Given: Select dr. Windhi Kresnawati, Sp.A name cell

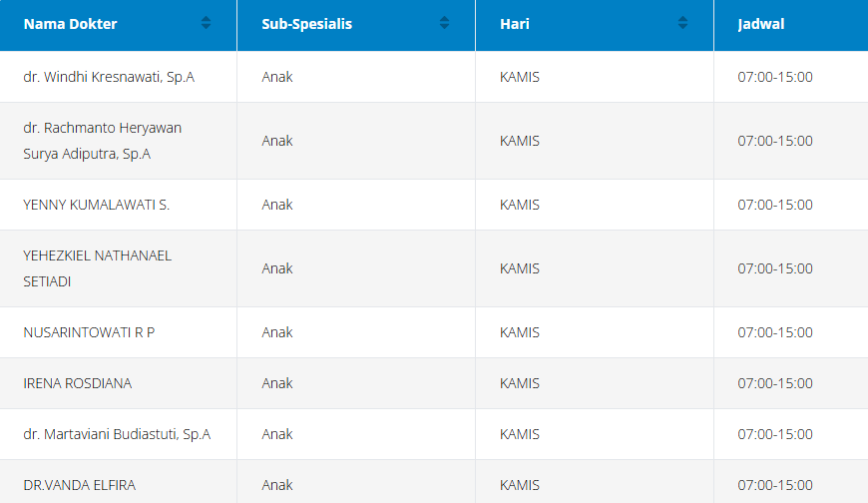Looking at the screenshot, I should click(x=108, y=77).
